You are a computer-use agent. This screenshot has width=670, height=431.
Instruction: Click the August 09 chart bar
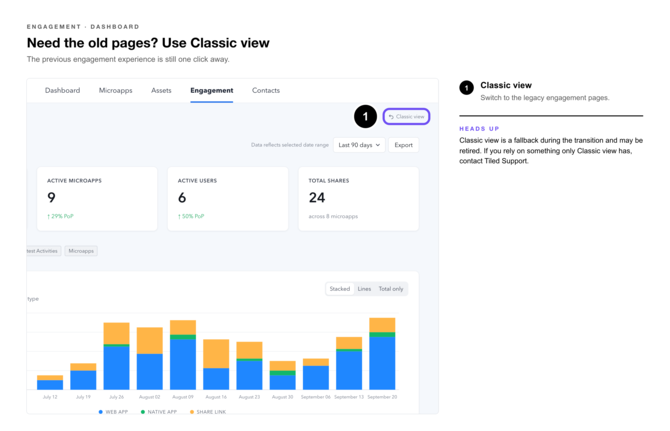tap(183, 355)
